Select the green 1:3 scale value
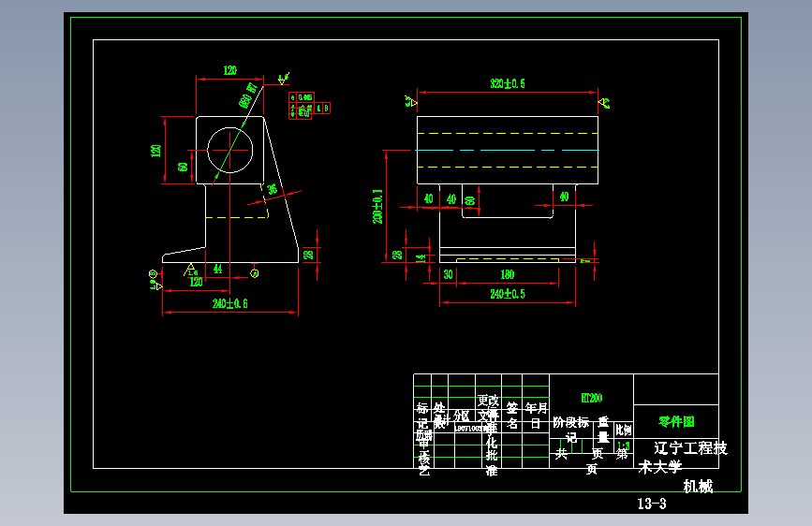This screenshot has height=526, width=812. click(623, 446)
